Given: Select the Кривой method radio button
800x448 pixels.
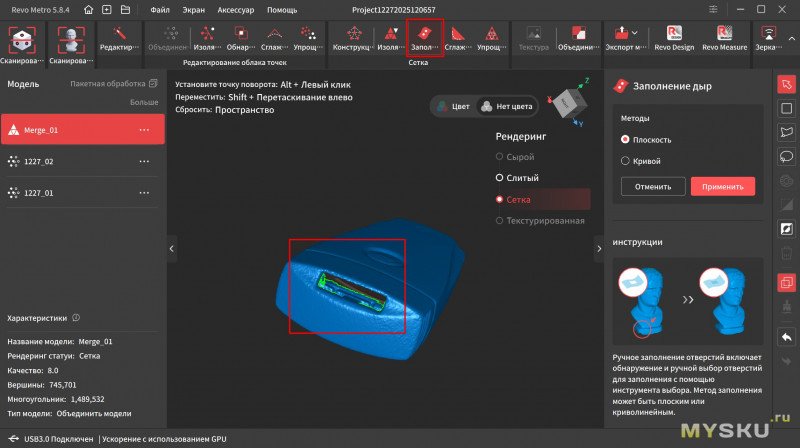Looking at the screenshot, I should coord(626,160).
